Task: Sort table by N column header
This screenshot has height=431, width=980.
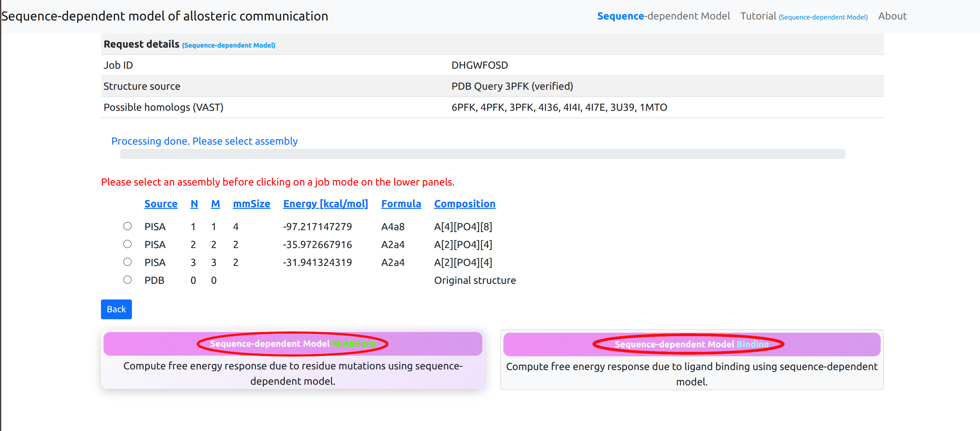Action: tap(194, 204)
